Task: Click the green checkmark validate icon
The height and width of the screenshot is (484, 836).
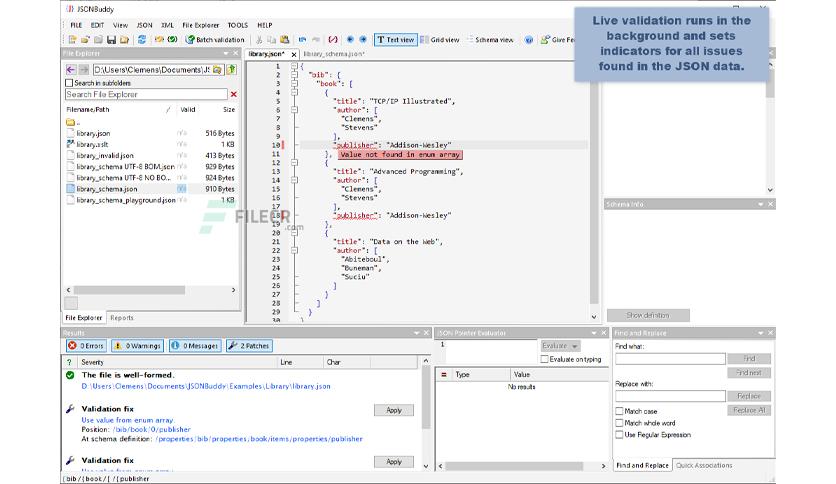Action: pyautogui.click(x=172, y=39)
